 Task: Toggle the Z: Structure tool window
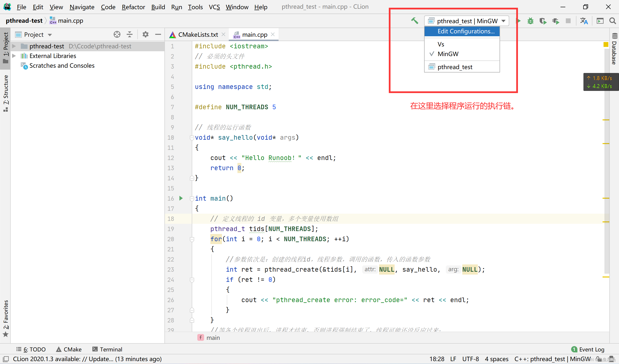(x=5, y=93)
